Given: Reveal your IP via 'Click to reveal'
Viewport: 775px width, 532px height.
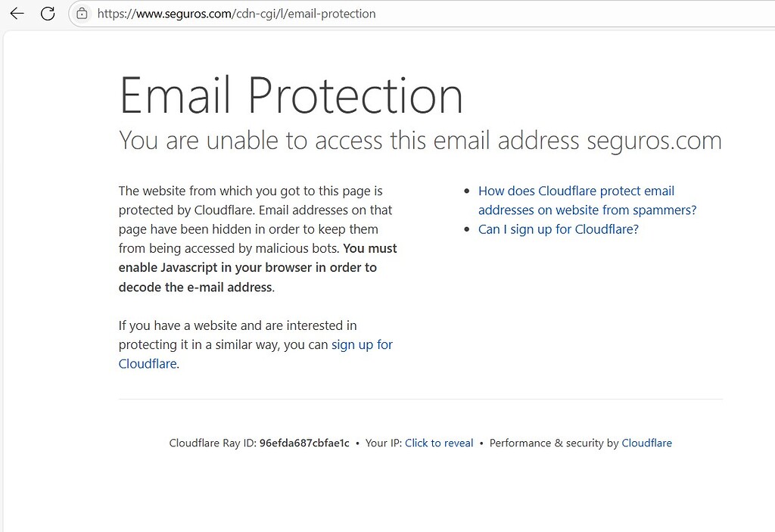Looking at the screenshot, I should (439, 443).
